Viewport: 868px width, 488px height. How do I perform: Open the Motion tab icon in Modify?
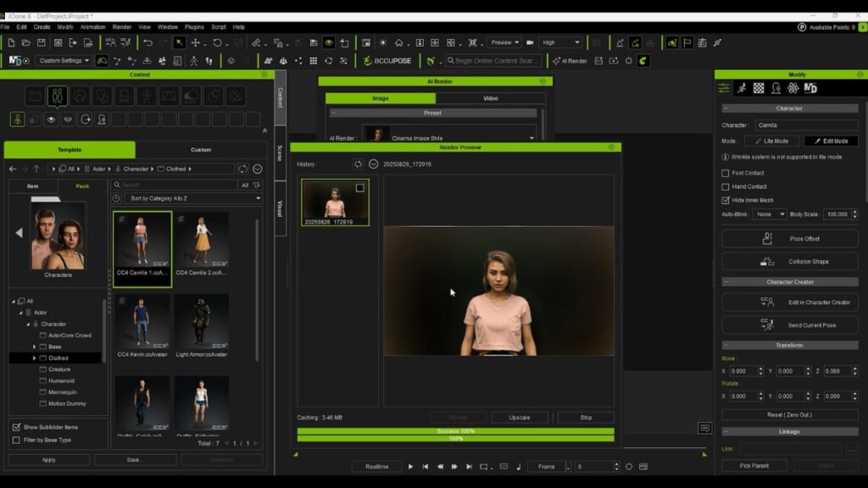[742, 88]
